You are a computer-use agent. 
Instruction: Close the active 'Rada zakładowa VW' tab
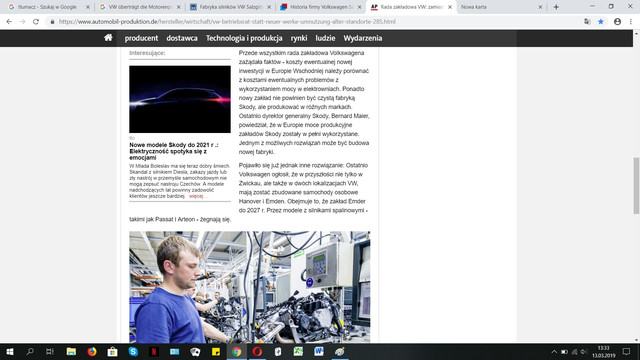pos(450,7)
